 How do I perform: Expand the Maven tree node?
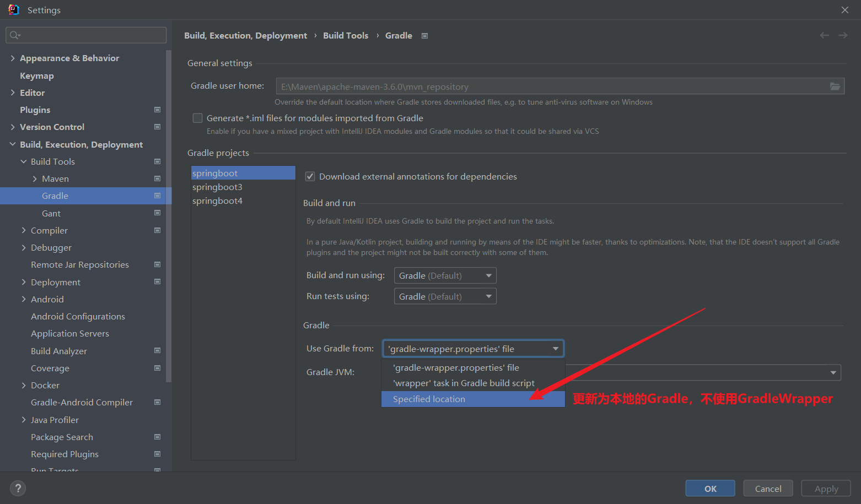[35, 178]
